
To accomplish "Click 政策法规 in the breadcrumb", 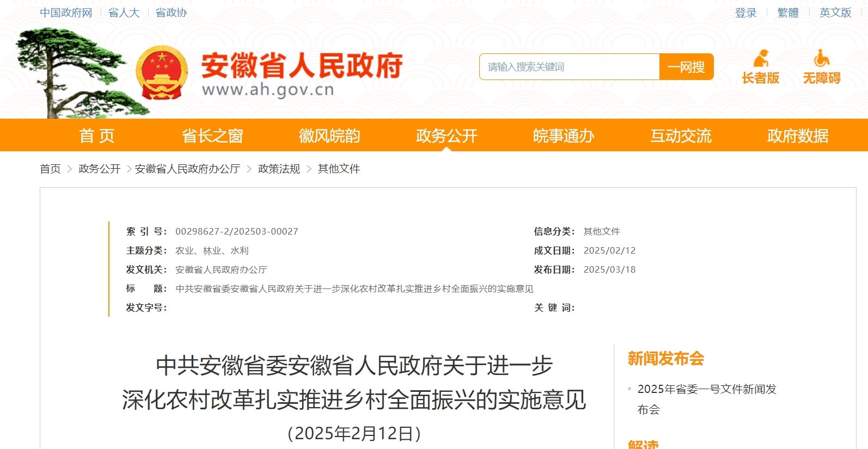I will 279,169.
